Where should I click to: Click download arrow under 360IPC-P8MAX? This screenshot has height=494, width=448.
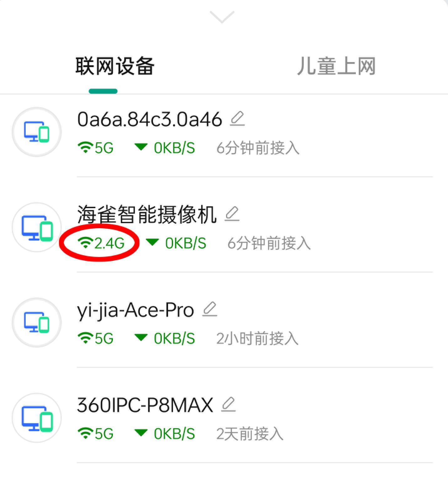141,433
